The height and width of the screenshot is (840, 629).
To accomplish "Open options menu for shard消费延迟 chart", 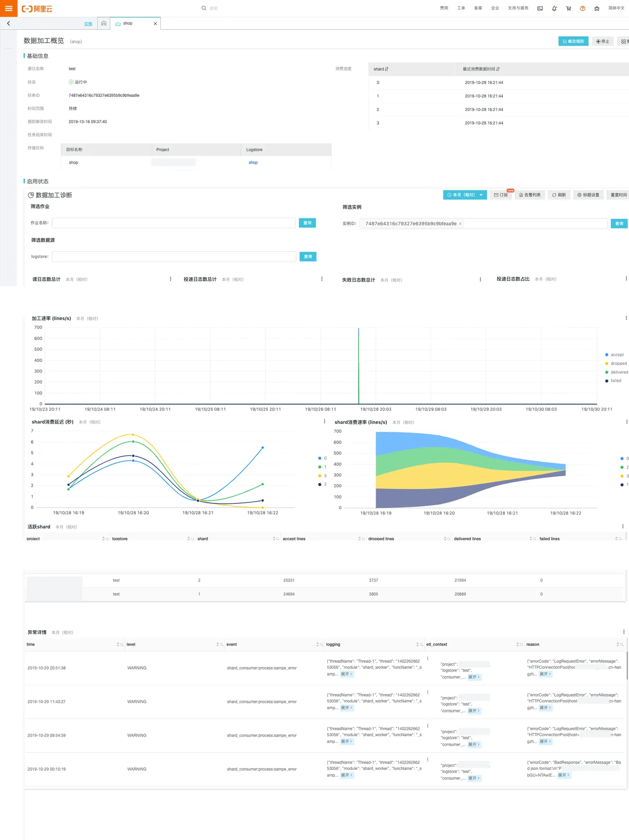I will pyautogui.click(x=325, y=422).
